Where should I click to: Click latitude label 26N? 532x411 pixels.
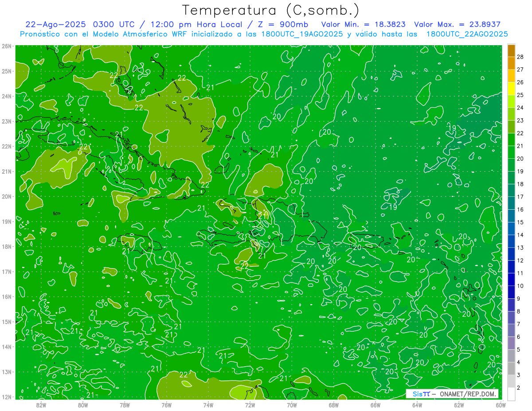click(6, 46)
